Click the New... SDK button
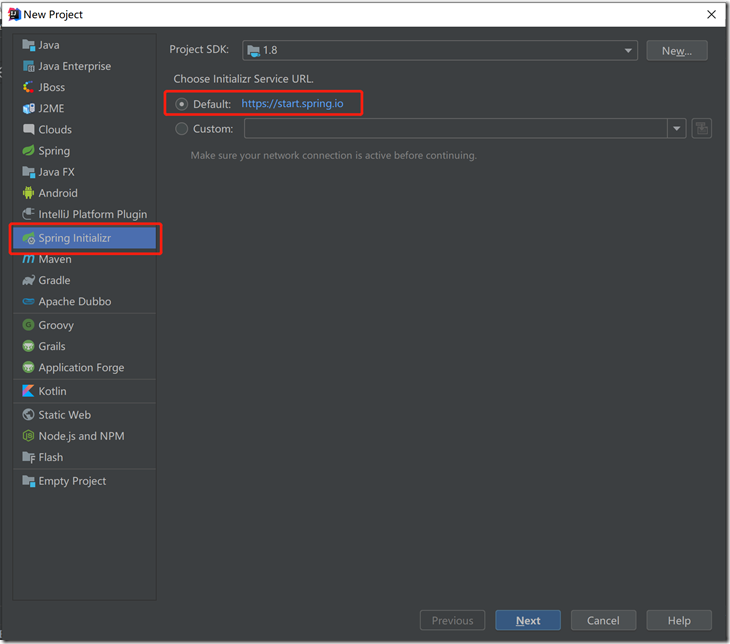This screenshot has width=730, height=644. (x=676, y=50)
